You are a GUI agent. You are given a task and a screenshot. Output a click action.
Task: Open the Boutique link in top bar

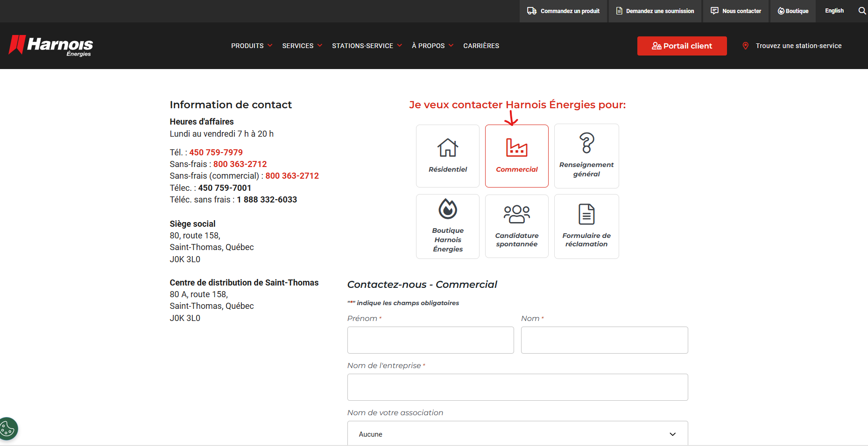click(793, 11)
